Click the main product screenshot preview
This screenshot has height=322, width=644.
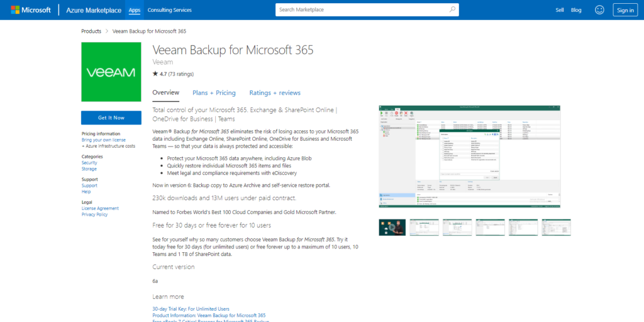click(469, 157)
